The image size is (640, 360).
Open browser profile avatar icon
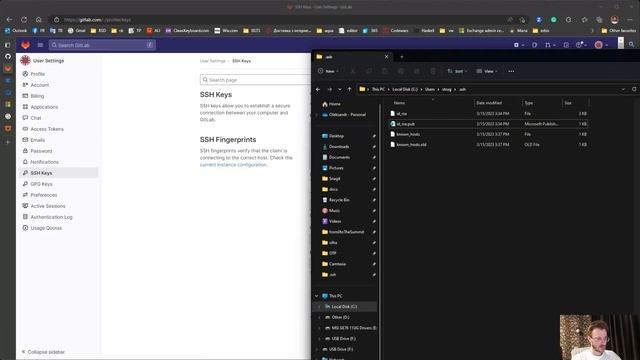point(615,20)
